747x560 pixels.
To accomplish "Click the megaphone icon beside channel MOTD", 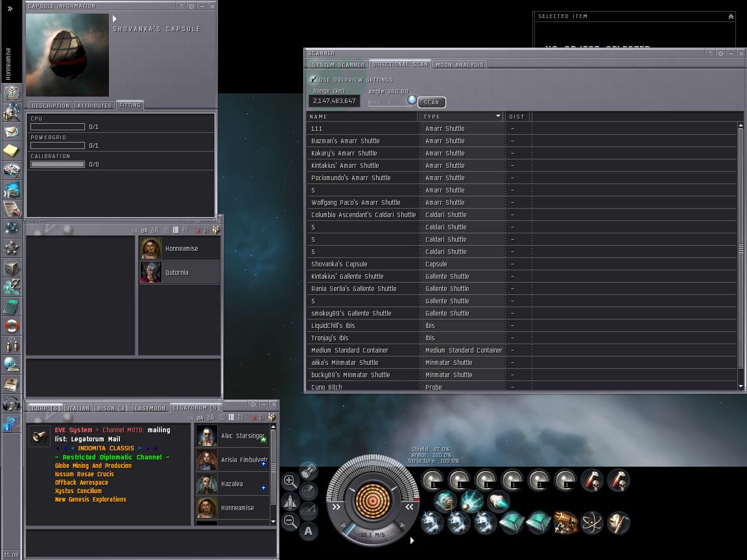I will 39,436.
